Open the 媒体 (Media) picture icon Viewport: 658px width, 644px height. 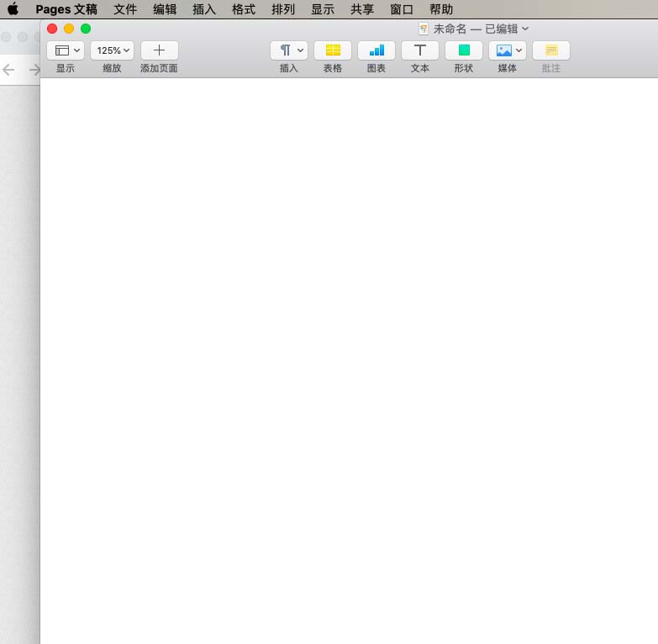click(x=507, y=50)
